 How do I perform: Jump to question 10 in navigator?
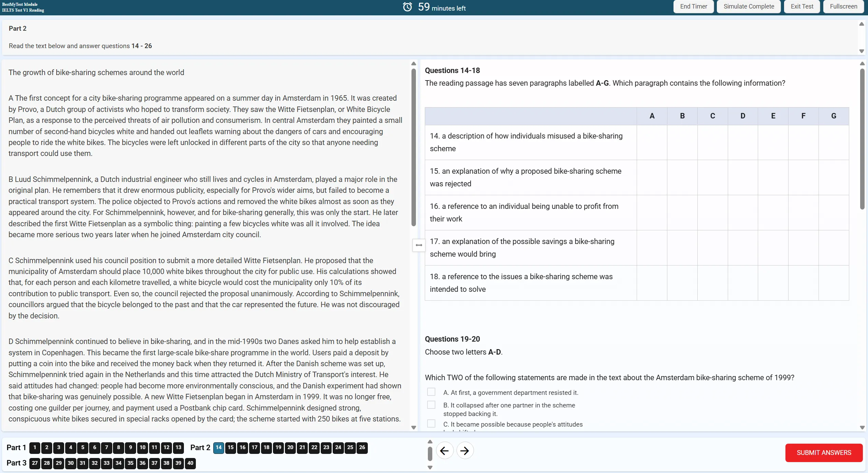143,447
